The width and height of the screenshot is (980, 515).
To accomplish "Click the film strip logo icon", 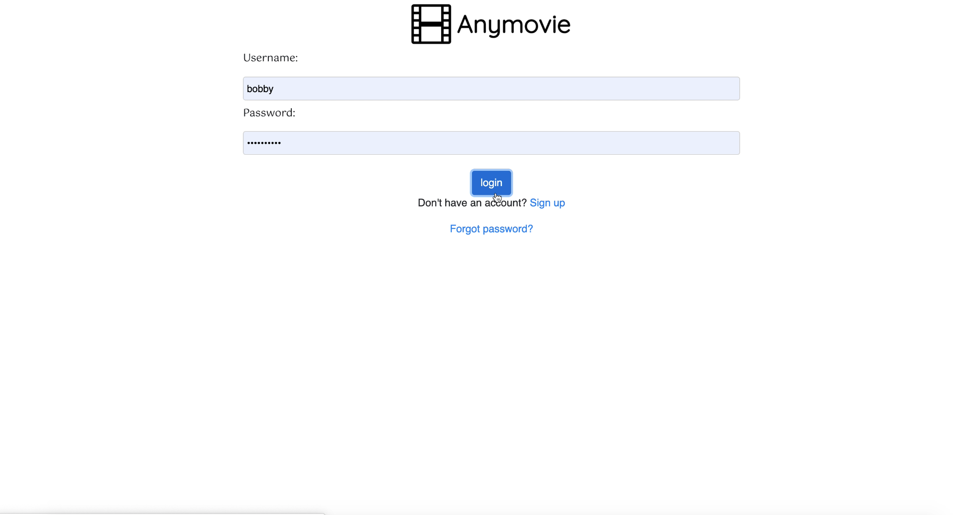I will pos(431,24).
